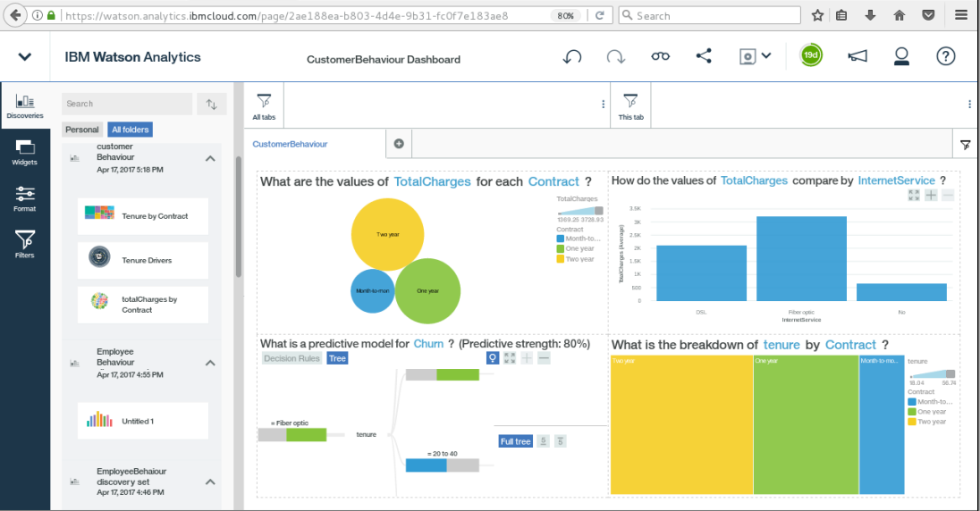Image resolution: width=980 pixels, height=511 pixels.
Task: Select the yellow Two year bubble
Action: tap(387, 234)
